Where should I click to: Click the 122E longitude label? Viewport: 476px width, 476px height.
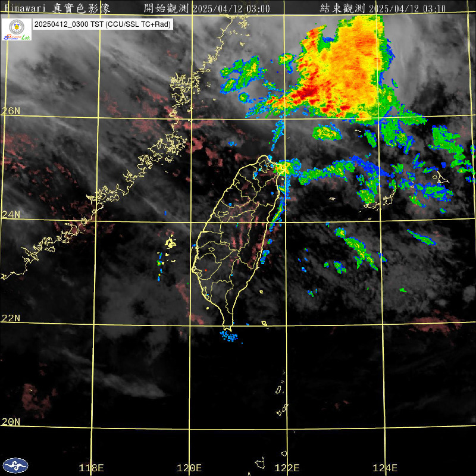pos(287,468)
